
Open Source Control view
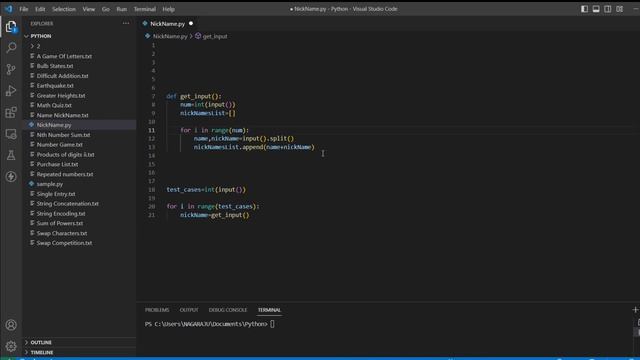11,69
